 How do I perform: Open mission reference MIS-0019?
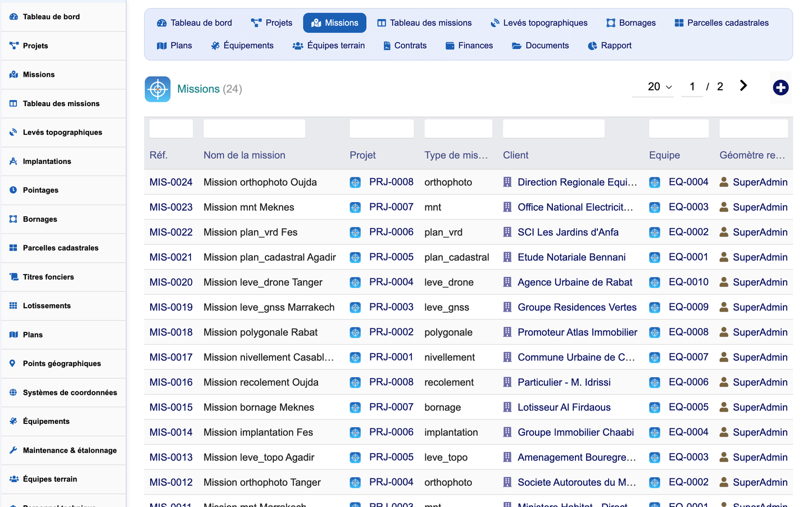pyautogui.click(x=171, y=307)
